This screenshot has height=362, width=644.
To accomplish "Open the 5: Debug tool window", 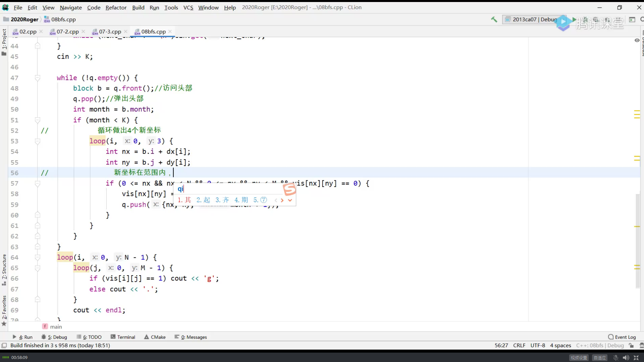I will tap(54, 337).
